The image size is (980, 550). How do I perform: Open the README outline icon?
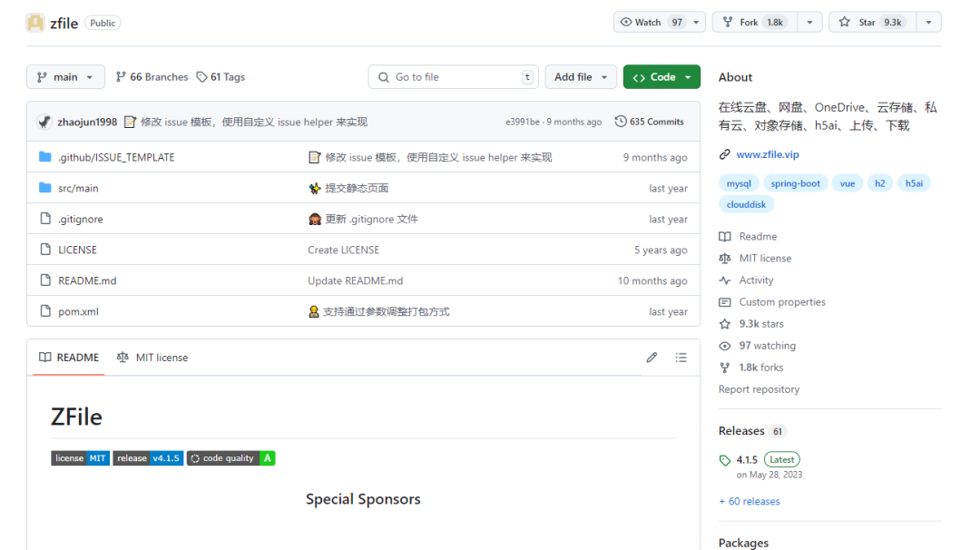click(681, 358)
